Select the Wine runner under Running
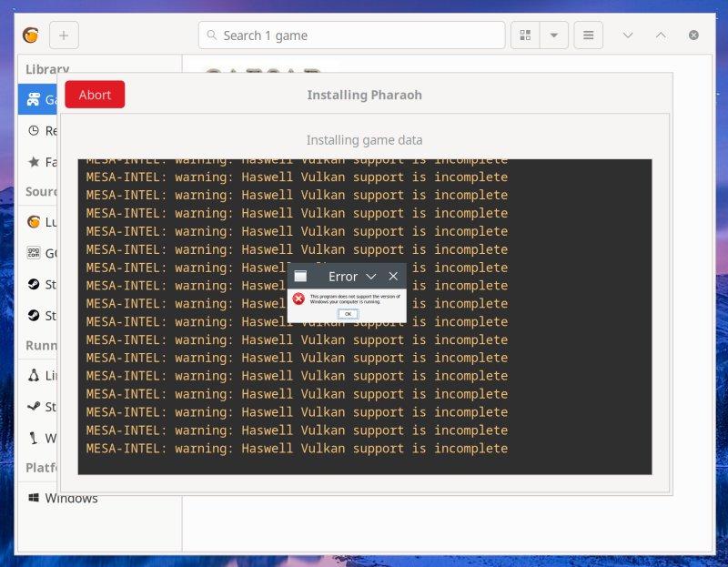Screen dimensions: 728x567 coord(50,438)
